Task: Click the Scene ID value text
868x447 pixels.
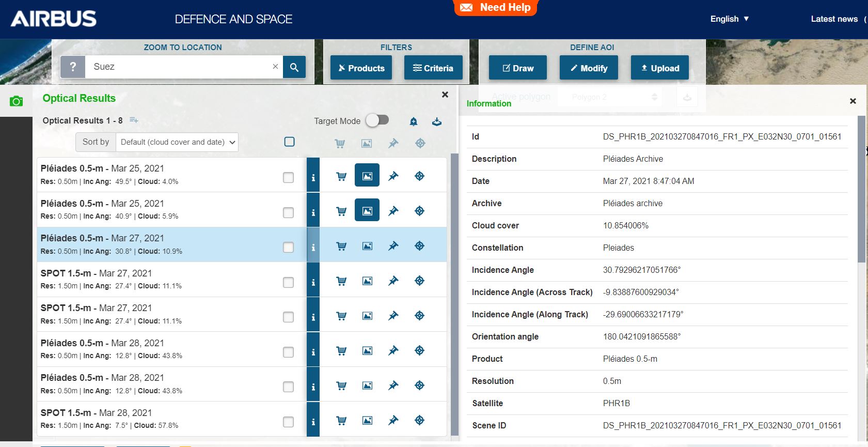Action: pos(722,425)
